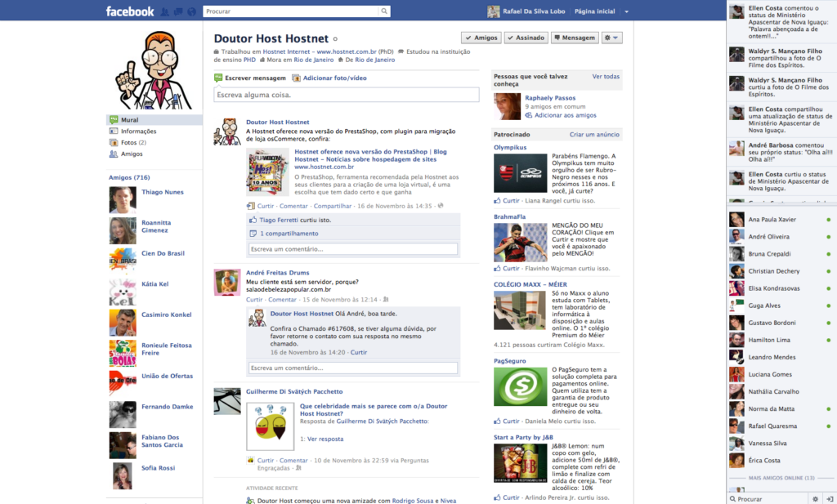Image resolution: width=837 pixels, height=504 pixels.
Task: Open the account menu arrow in top bar
Action: (x=627, y=11)
